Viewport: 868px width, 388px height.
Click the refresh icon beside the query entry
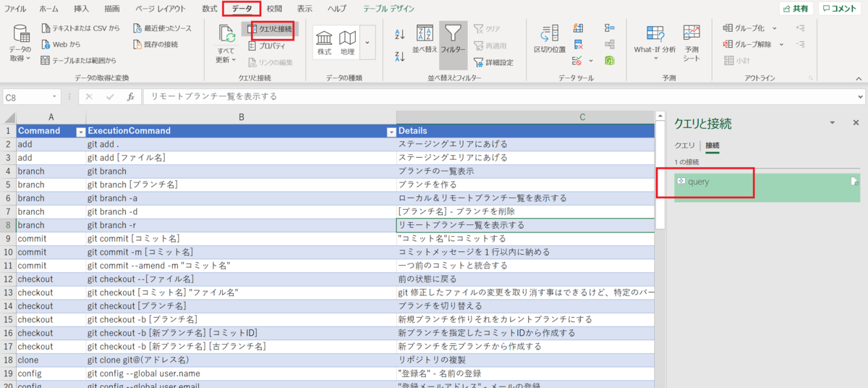click(x=854, y=182)
